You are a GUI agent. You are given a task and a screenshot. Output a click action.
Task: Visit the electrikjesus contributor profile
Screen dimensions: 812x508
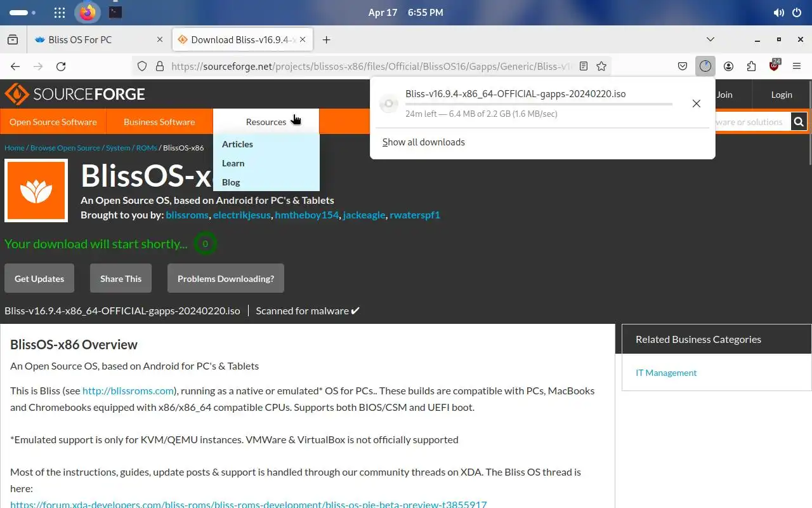[x=242, y=215]
